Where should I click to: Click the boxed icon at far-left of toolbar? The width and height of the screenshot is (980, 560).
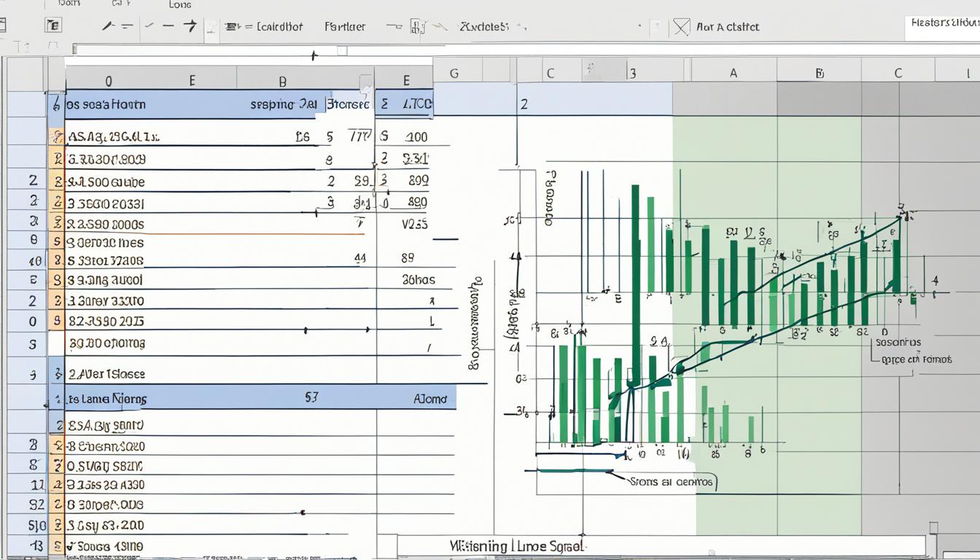tap(53, 26)
